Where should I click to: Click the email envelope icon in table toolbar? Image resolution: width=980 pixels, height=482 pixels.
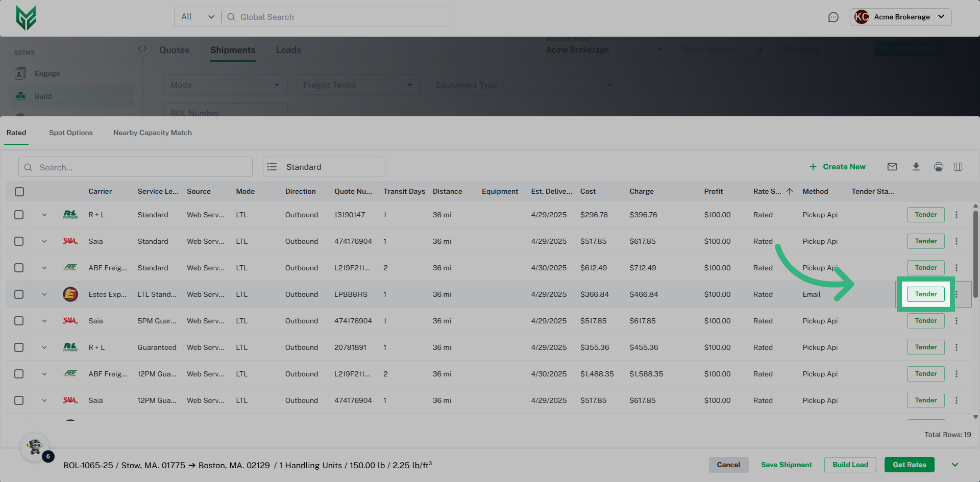(892, 167)
